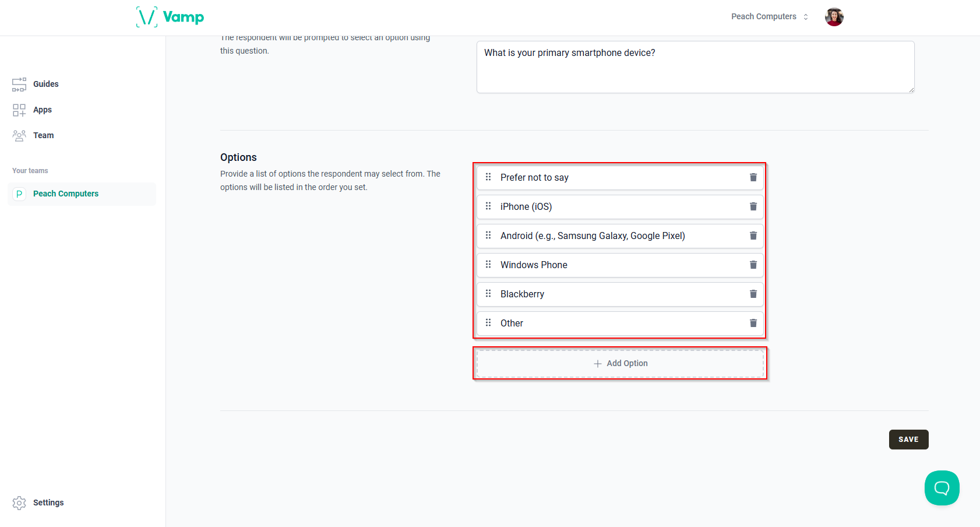The width and height of the screenshot is (980, 527).
Task: Click the SAVE button
Action: pos(908,439)
